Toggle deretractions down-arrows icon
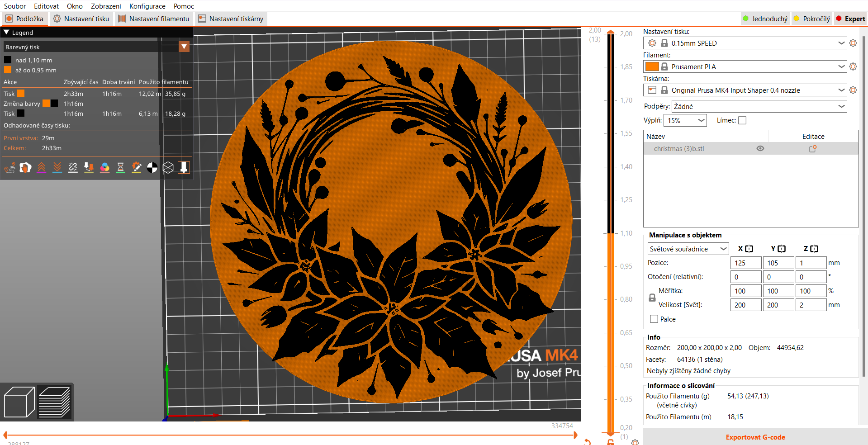The width and height of the screenshot is (868, 445). point(57,168)
